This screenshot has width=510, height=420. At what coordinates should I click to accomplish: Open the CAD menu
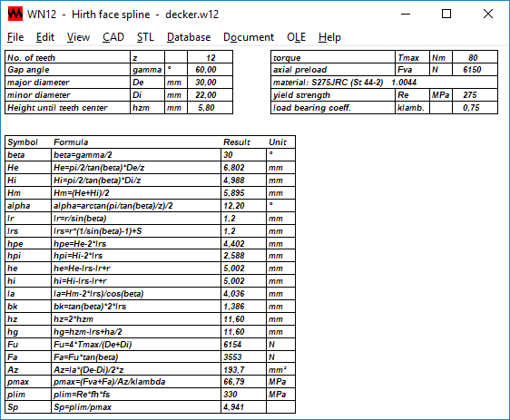[x=113, y=37]
